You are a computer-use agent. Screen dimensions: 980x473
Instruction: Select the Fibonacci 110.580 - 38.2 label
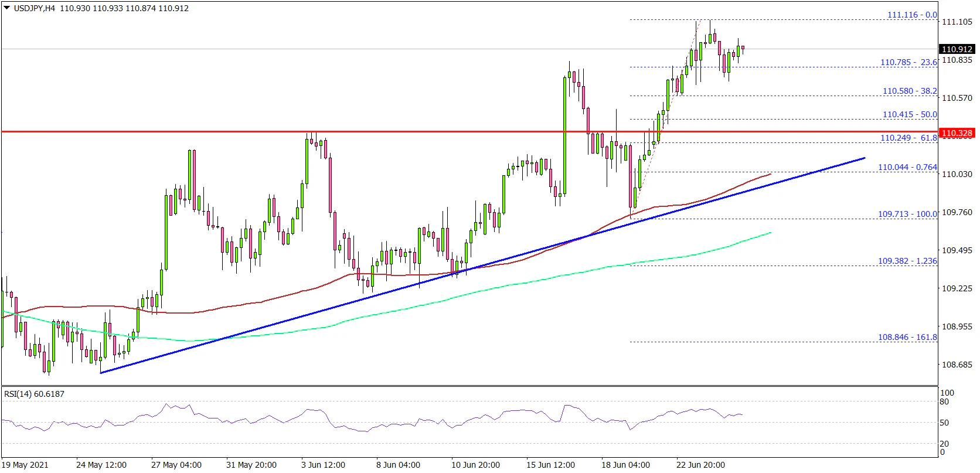point(910,91)
